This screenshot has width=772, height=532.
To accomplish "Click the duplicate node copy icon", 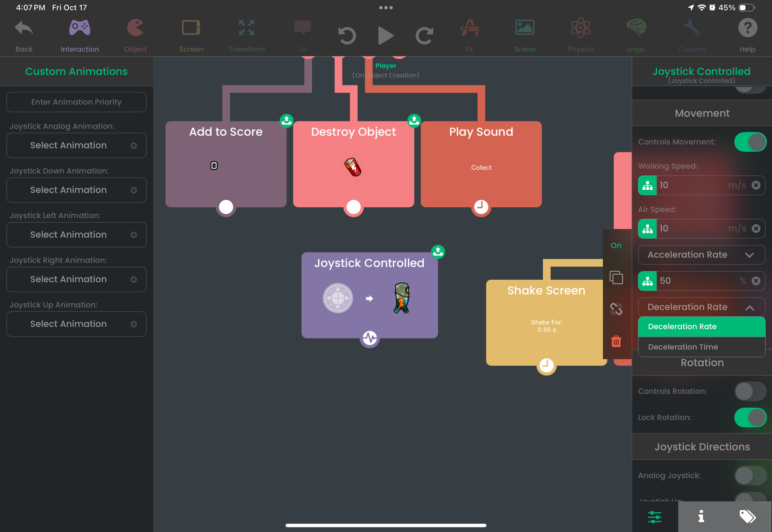I will (616, 277).
